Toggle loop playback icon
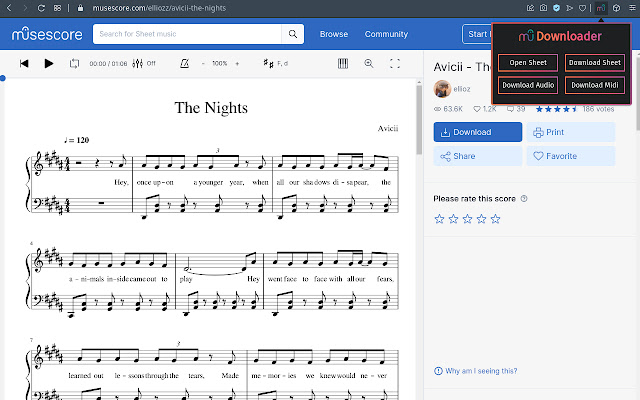Image resolution: width=640 pixels, height=400 pixels. click(75, 64)
